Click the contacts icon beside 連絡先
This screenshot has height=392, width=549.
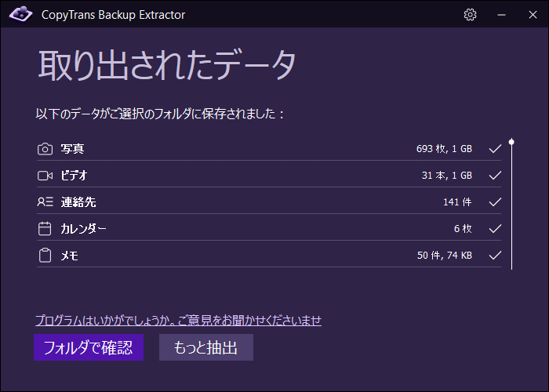click(x=45, y=202)
